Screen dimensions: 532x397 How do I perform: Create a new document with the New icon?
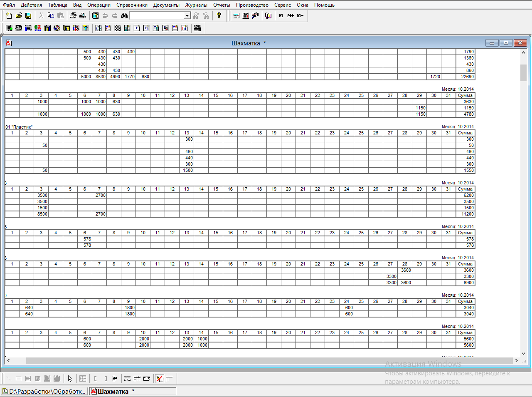point(9,15)
